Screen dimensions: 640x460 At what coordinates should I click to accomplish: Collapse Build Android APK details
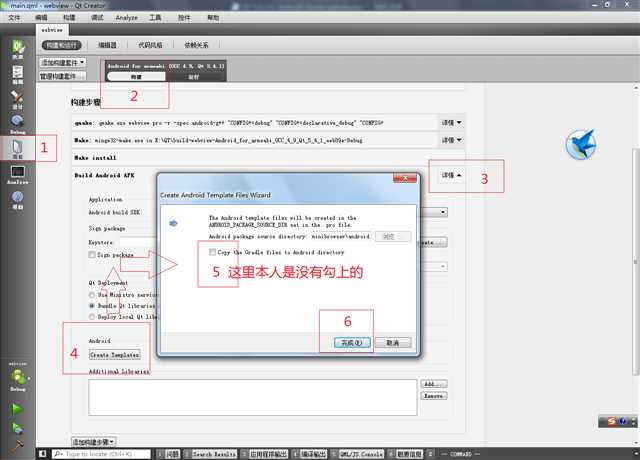451,175
